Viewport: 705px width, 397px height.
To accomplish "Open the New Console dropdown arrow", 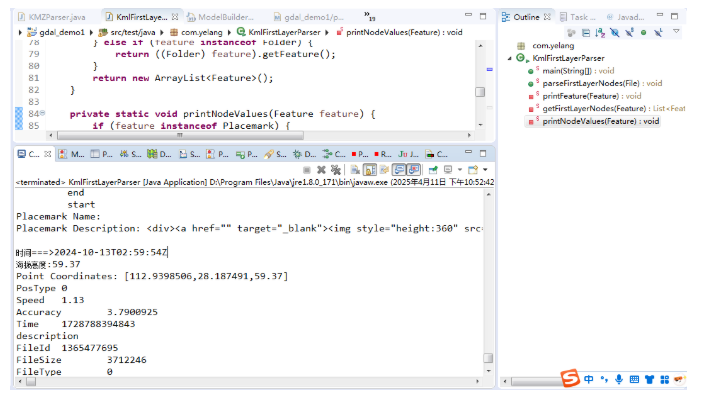I will click(x=485, y=170).
